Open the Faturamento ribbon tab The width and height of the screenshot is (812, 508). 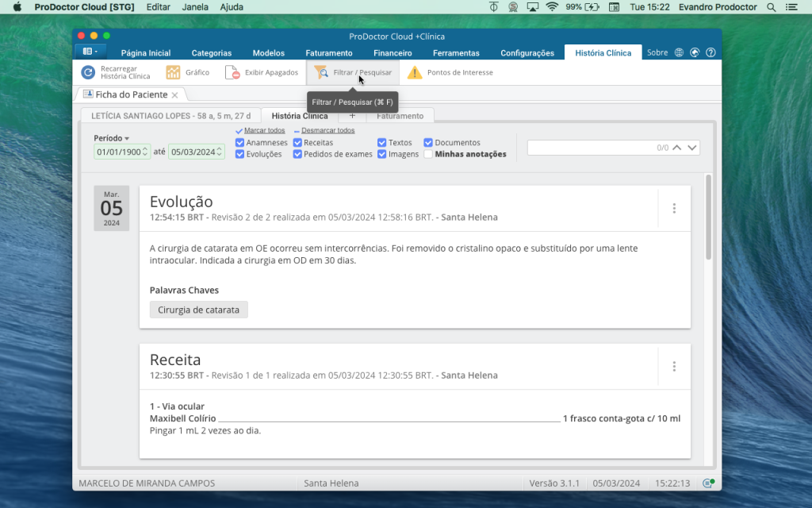[x=329, y=53]
